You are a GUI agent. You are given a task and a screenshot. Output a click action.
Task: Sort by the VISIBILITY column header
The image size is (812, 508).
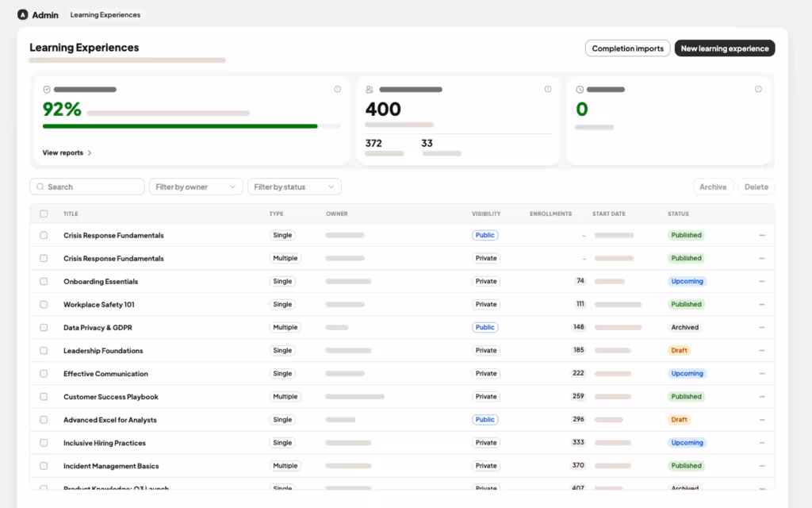[x=486, y=214]
